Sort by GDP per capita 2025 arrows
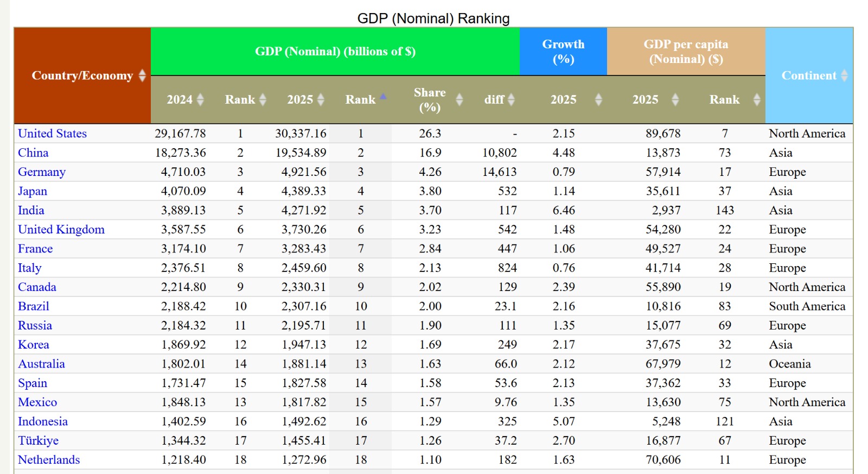The width and height of the screenshot is (868, 474). point(675,99)
